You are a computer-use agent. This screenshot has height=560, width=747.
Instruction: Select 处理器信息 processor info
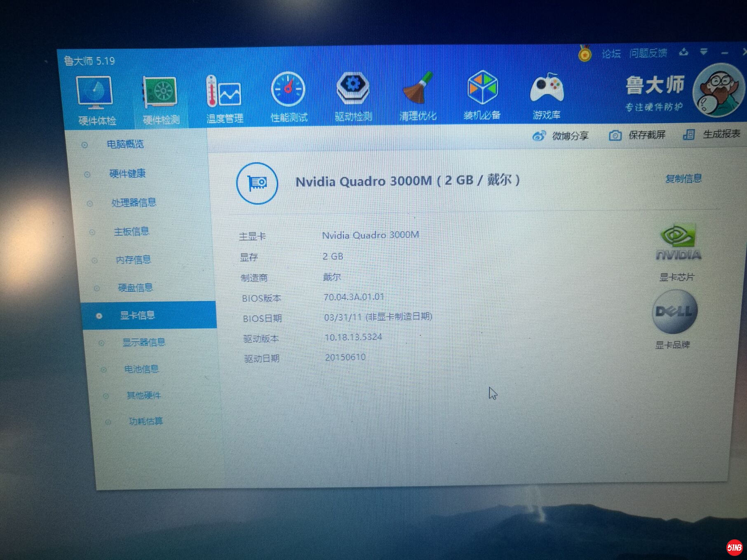134,202
